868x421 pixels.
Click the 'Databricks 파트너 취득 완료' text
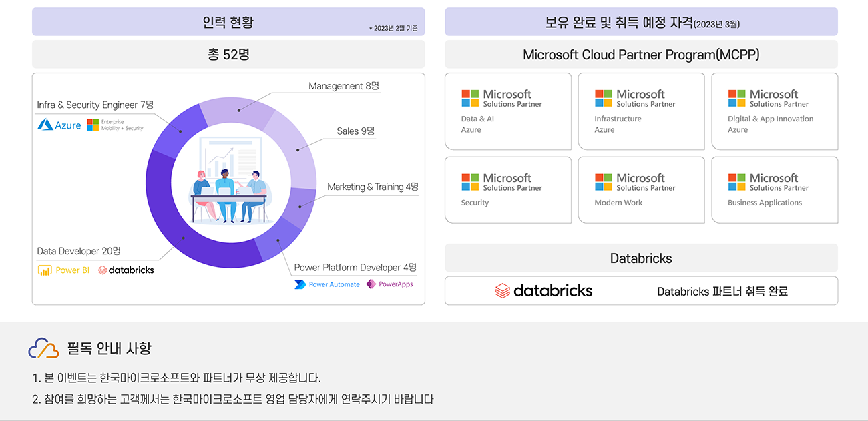tap(722, 291)
